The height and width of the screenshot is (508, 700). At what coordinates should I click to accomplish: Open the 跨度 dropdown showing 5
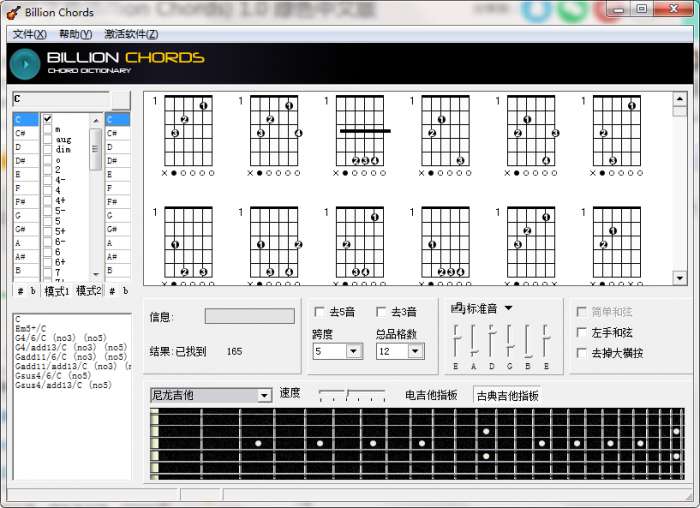pyautogui.click(x=354, y=351)
